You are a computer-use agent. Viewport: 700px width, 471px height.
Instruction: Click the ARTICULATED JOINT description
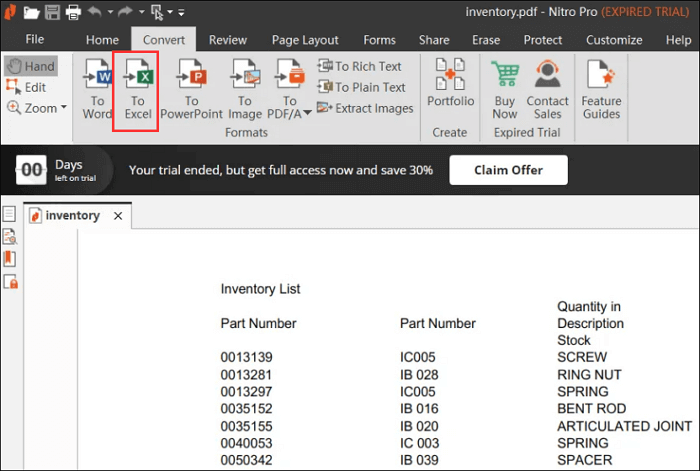(625, 426)
